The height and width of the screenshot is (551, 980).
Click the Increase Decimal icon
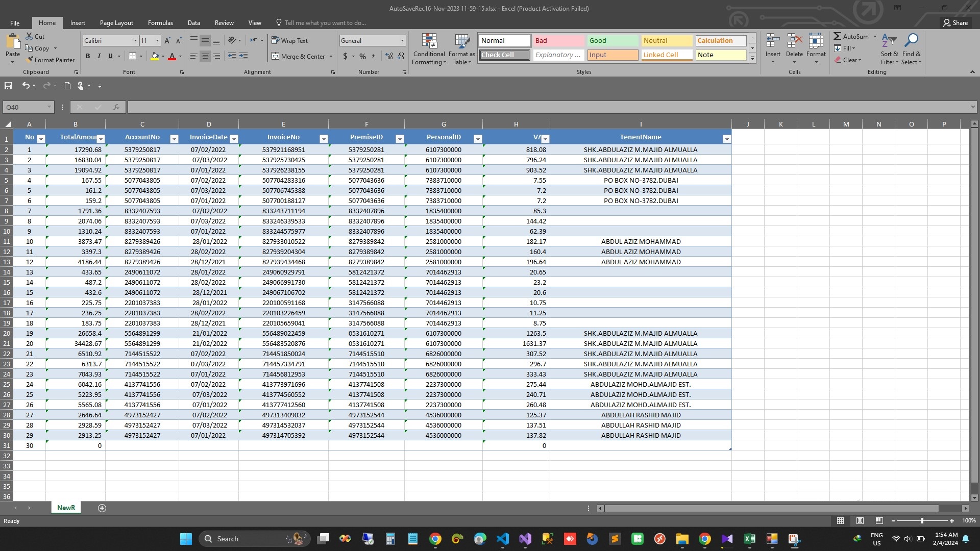pos(389,56)
